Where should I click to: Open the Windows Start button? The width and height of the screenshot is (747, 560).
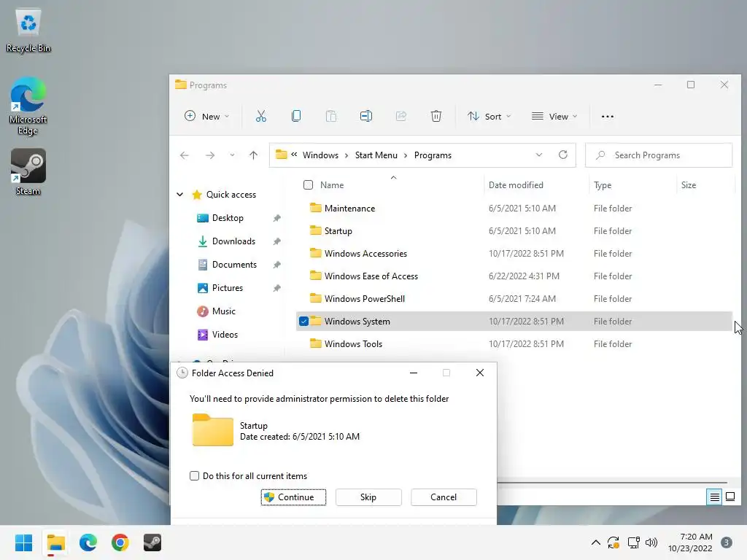coord(24,542)
